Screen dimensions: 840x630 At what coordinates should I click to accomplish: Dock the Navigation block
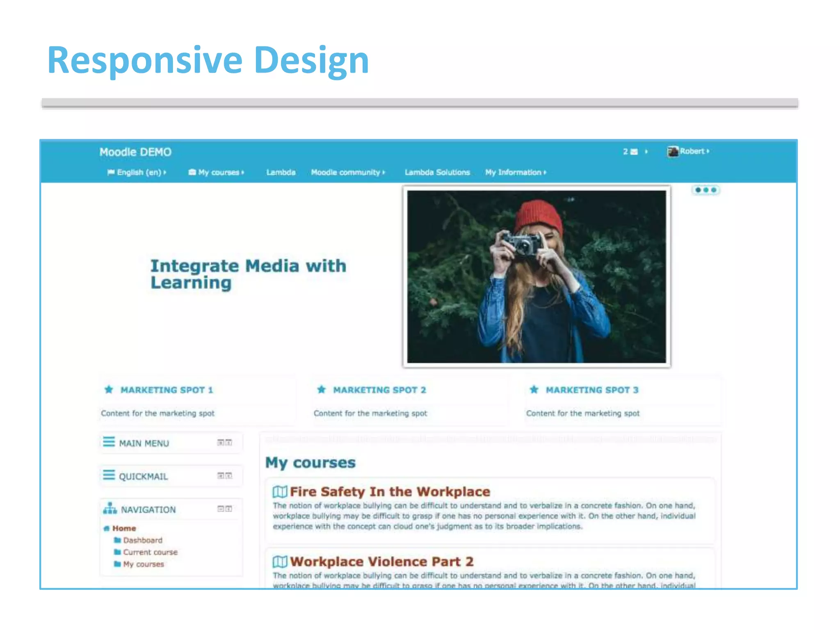(x=229, y=509)
